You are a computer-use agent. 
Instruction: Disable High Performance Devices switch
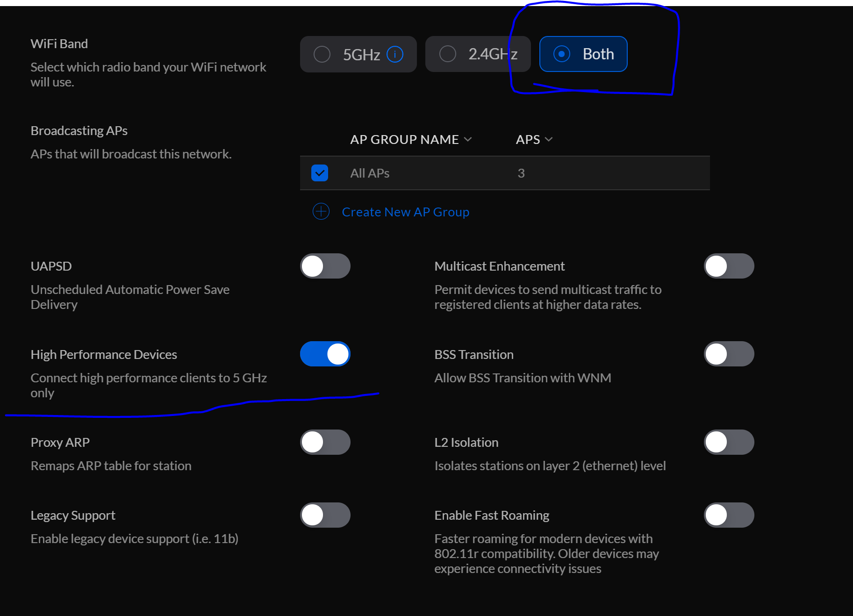click(x=325, y=354)
